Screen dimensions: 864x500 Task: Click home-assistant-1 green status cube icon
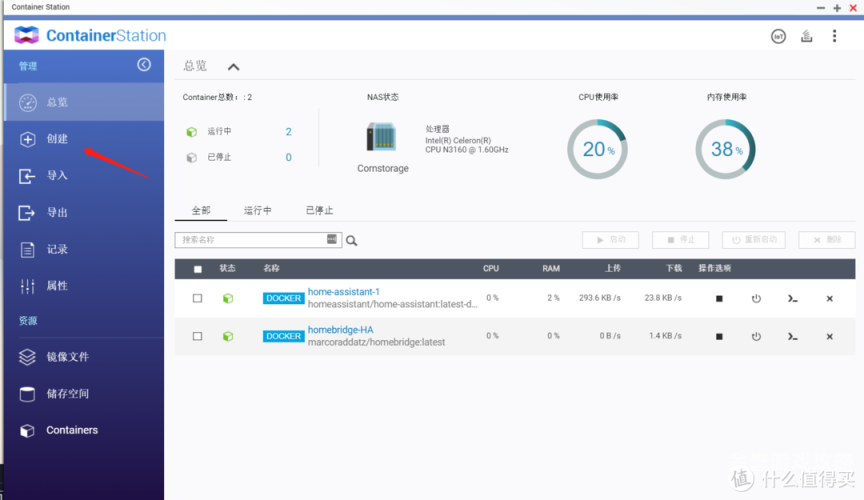pos(228,298)
